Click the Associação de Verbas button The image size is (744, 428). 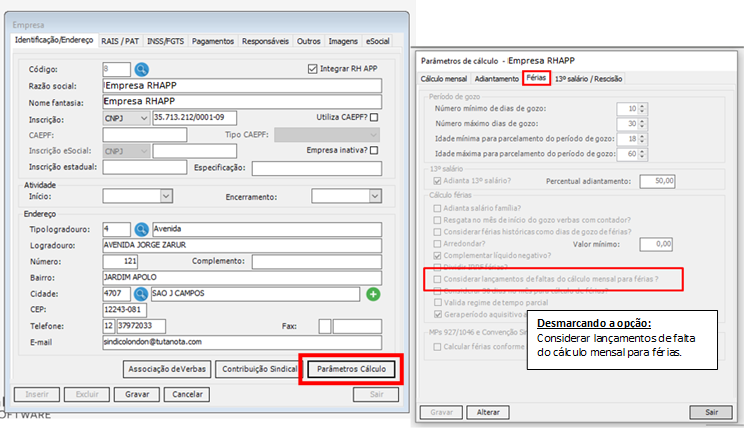[167, 369]
